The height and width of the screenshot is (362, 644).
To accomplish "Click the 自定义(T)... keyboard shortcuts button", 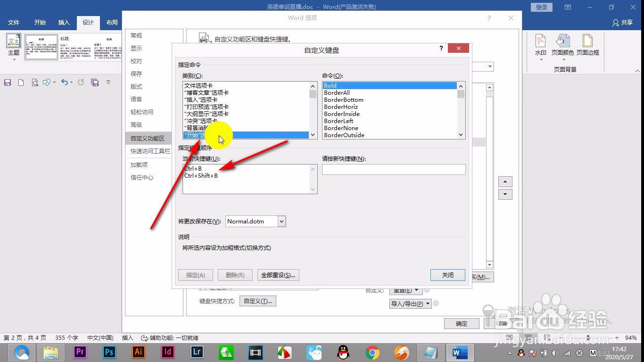I will pyautogui.click(x=257, y=301).
